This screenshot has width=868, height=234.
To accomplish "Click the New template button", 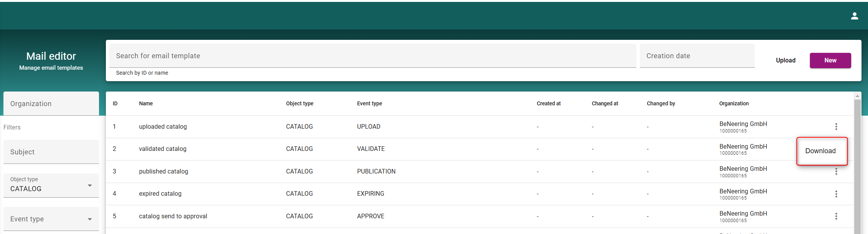I will pos(830,61).
